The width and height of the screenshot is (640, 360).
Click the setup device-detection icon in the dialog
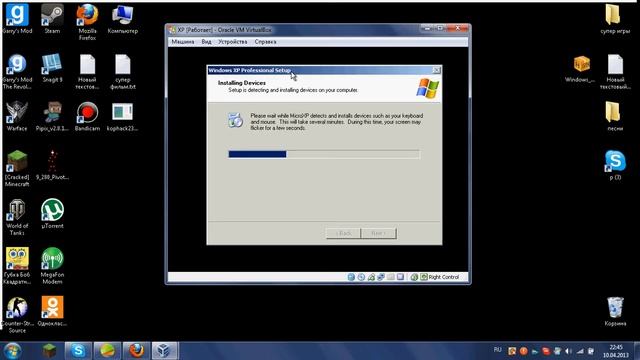click(235, 120)
